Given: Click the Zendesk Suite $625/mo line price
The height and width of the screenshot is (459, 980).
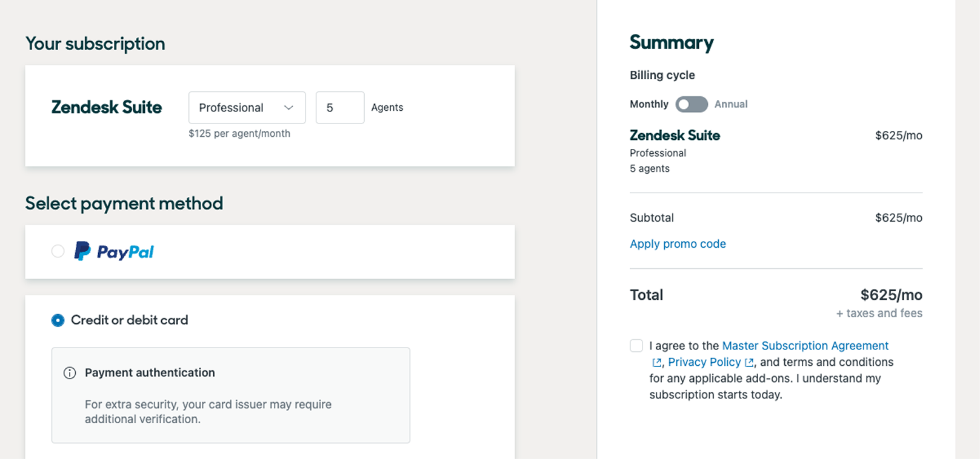Looking at the screenshot, I should coord(899,136).
